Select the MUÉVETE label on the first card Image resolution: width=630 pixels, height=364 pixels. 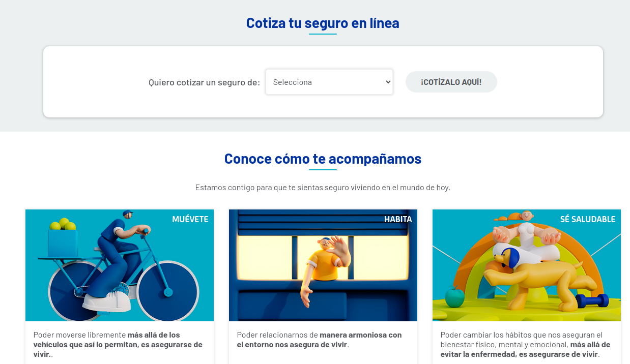pos(190,219)
